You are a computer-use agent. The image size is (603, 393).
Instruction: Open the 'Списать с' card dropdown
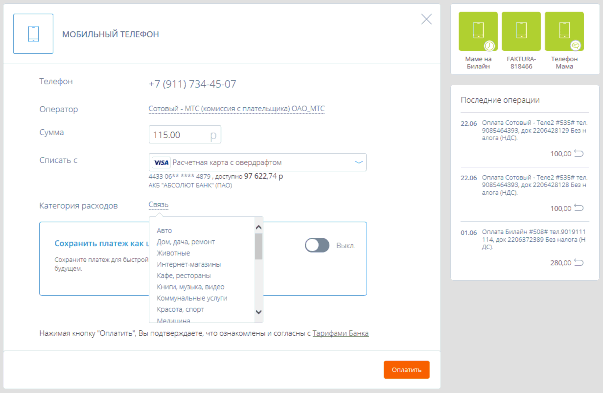(x=258, y=162)
